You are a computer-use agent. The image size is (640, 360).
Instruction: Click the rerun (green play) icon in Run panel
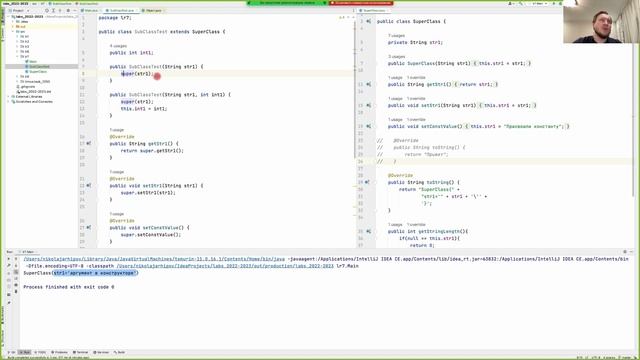pyautogui.click(x=9, y=259)
